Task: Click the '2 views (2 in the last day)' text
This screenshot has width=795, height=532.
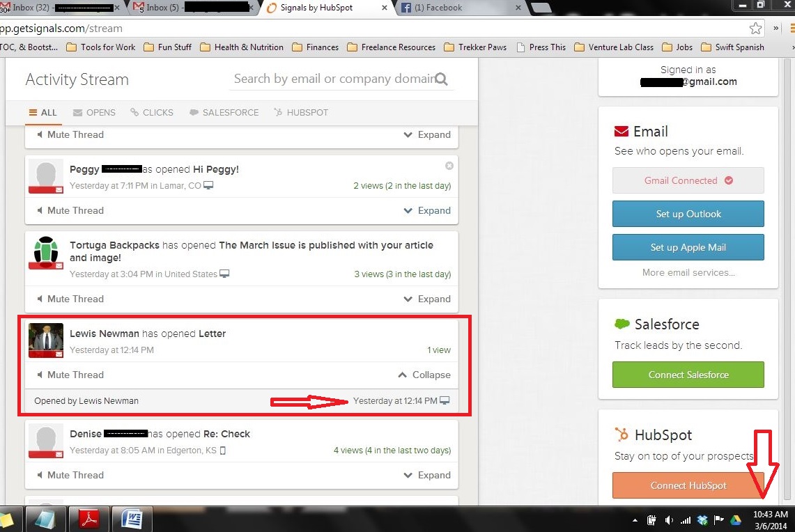Action: pyautogui.click(x=402, y=186)
